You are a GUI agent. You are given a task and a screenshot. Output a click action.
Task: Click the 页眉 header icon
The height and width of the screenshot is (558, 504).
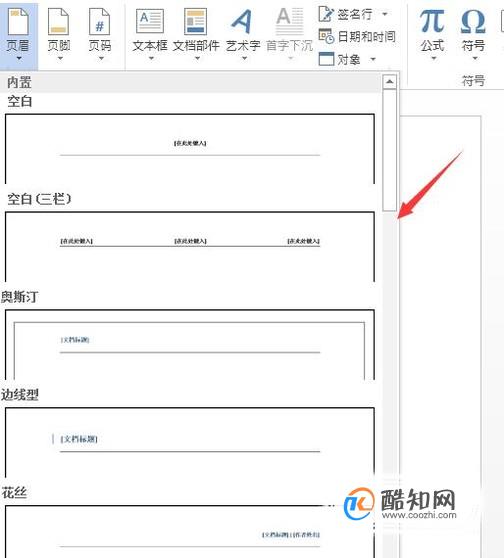[x=18, y=22]
